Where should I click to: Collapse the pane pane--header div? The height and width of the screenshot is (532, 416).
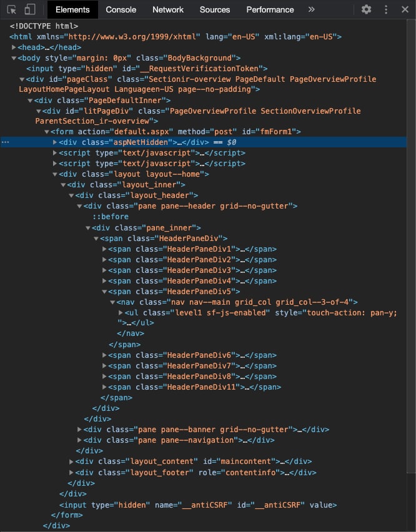pyautogui.click(x=80, y=206)
